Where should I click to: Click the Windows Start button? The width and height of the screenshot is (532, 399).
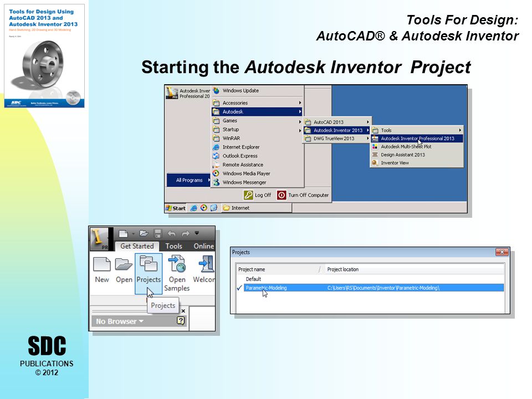[x=176, y=208]
